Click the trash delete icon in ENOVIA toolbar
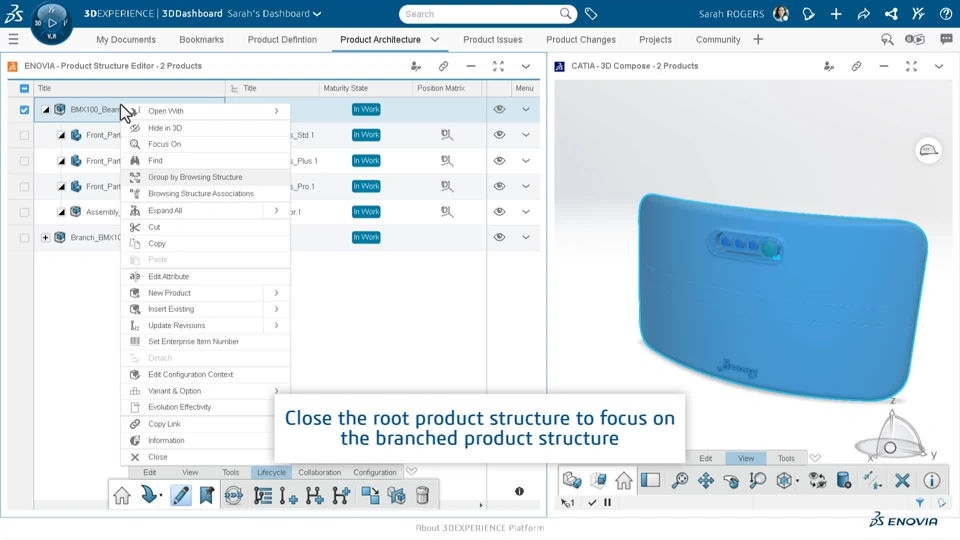 tap(422, 495)
